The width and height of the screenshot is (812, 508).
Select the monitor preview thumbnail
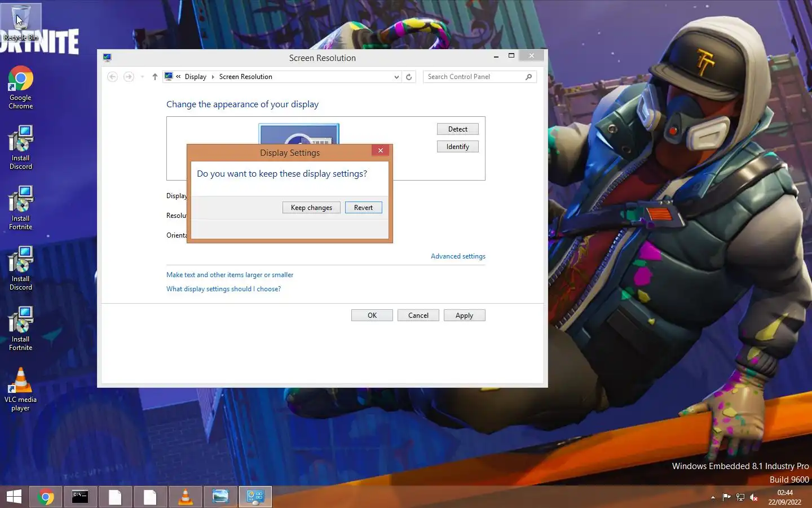click(x=299, y=134)
